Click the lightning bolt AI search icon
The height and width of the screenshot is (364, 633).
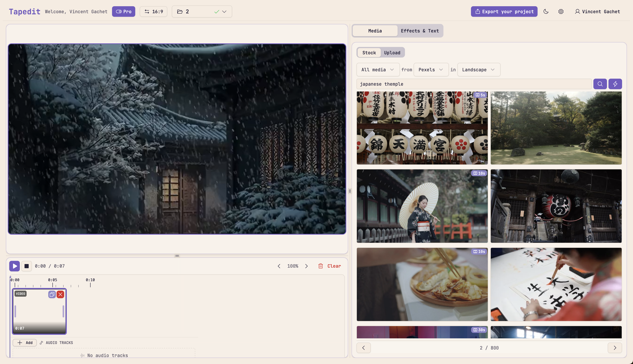[615, 84]
